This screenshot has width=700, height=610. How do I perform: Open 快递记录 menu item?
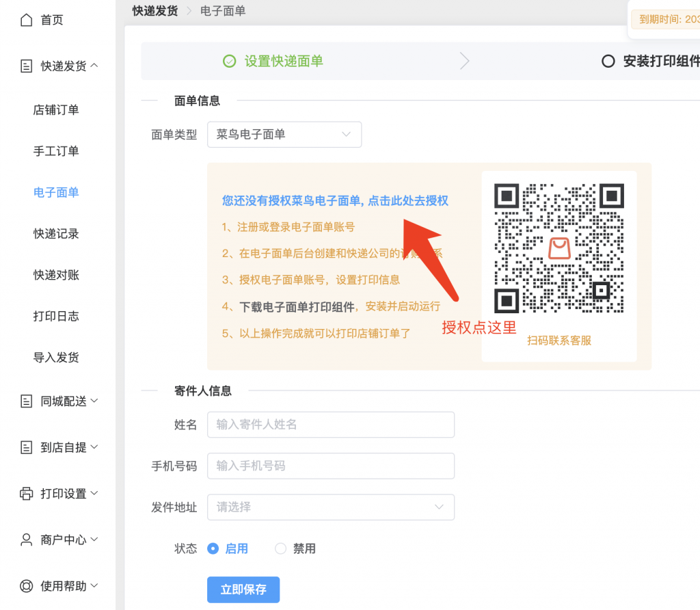coord(56,234)
